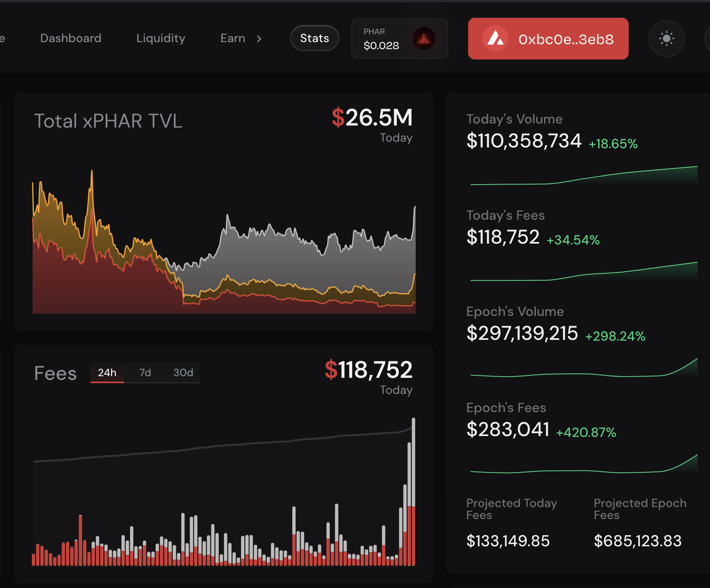This screenshot has width=710, height=588.
Task: Click the Total xPHAR TVL area chart
Action: (x=224, y=242)
